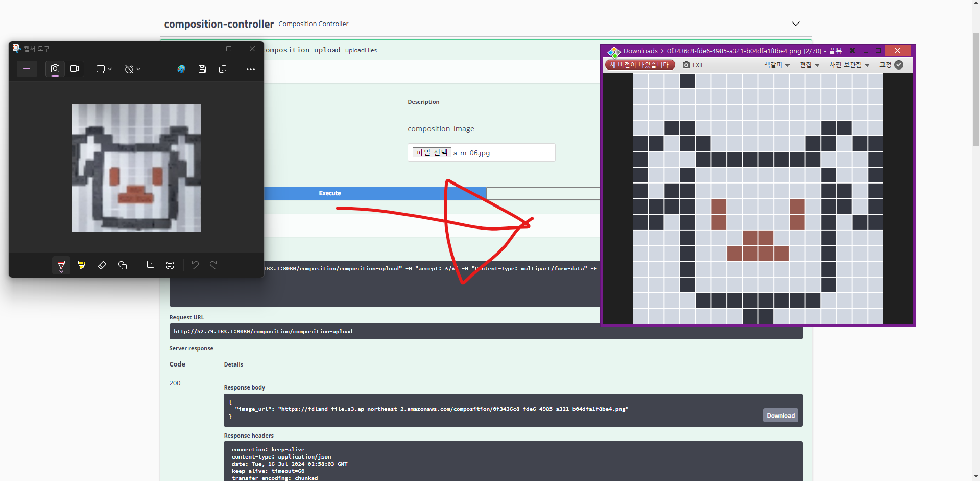The height and width of the screenshot is (481, 980).
Task: Switch to video recording mode
Action: point(75,68)
